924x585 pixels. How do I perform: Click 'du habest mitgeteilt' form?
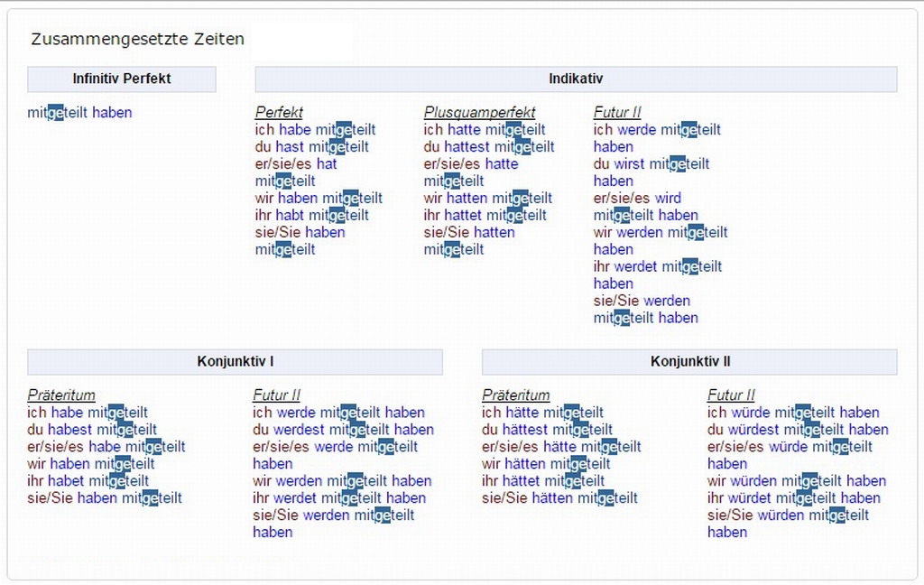click(x=92, y=430)
